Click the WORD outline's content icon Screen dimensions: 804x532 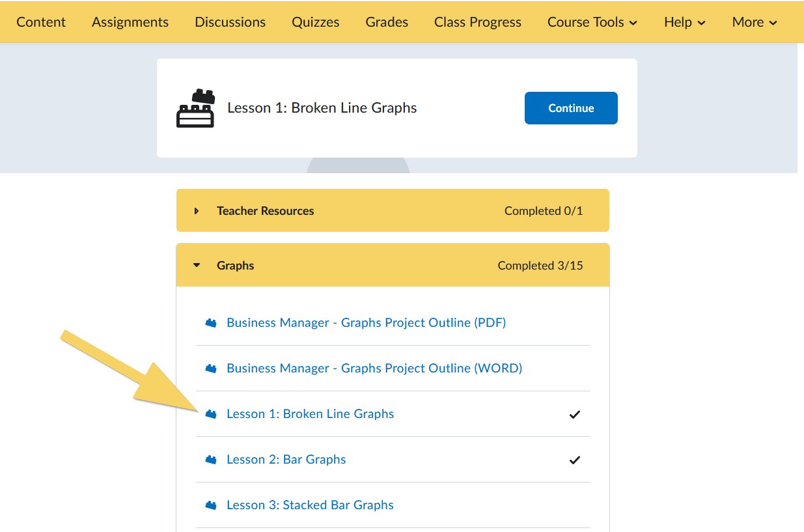(211, 368)
